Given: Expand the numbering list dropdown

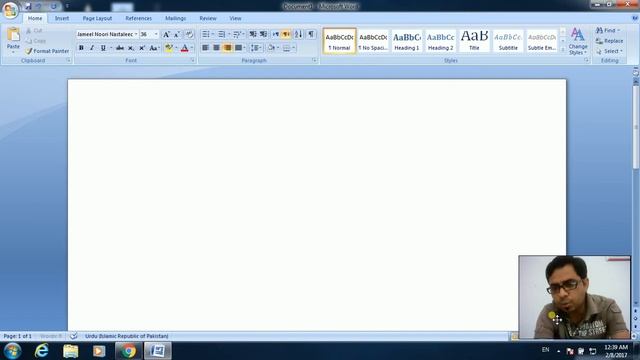Looking at the screenshot, I should [229, 34].
